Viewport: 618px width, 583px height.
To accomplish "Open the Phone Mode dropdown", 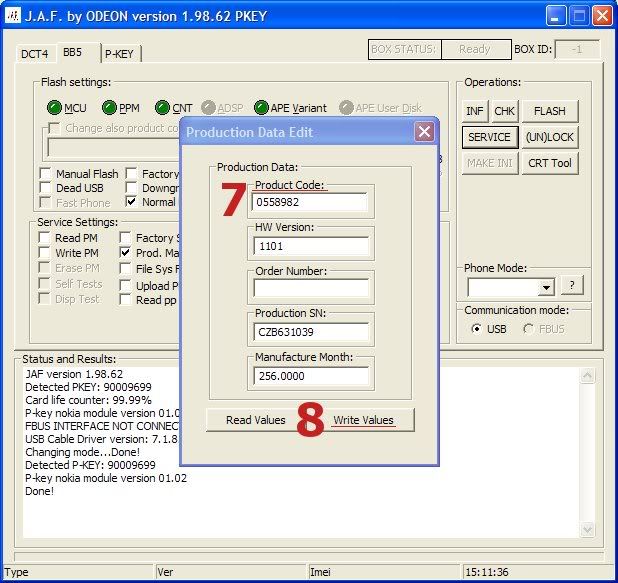I will coord(546,287).
